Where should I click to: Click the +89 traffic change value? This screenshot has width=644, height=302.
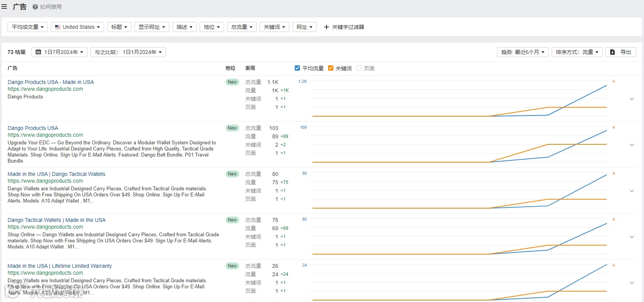[x=284, y=136]
